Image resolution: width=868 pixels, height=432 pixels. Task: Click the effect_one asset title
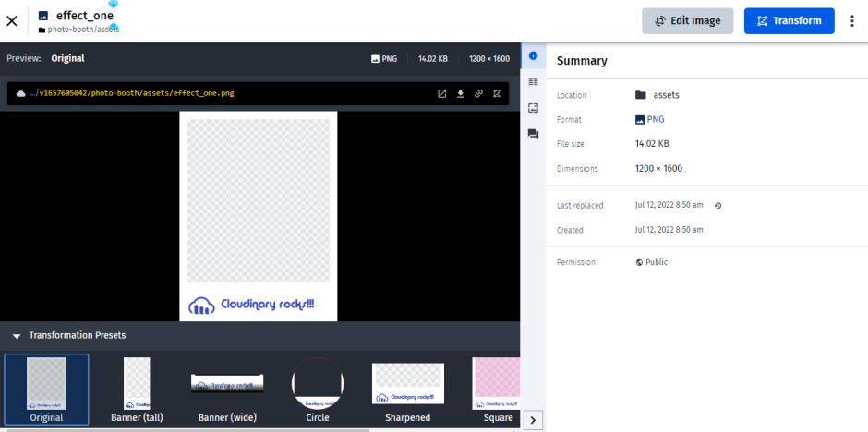85,16
